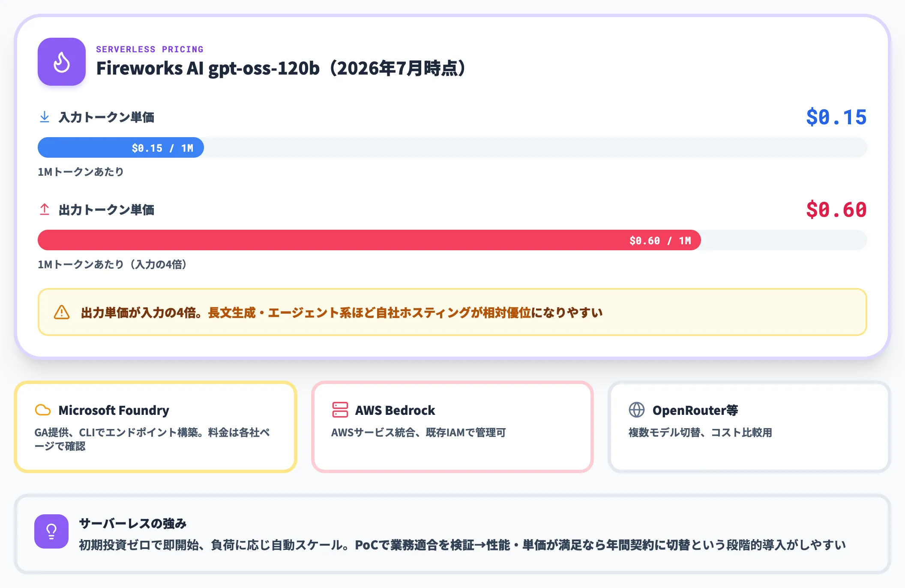Click the blue download arrow icon
Image resolution: width=905 pixels, height=588 pixels.
(x=45, y=117)
